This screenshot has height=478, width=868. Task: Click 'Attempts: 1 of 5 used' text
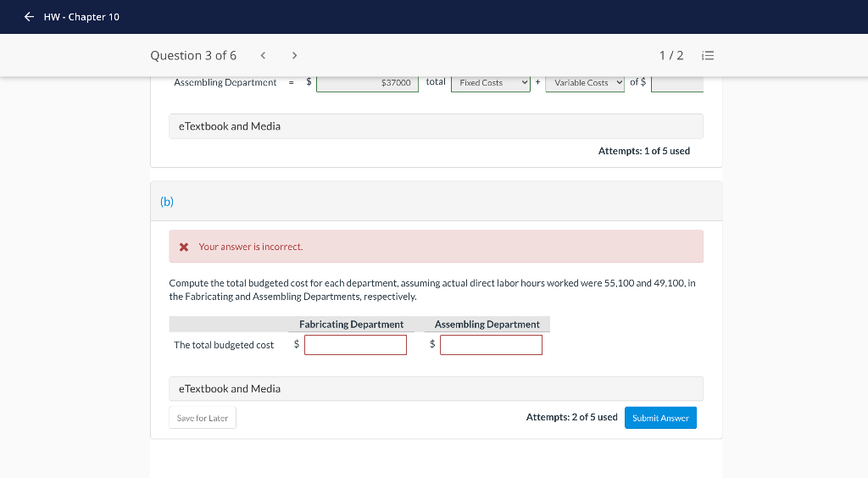click(644, 151)
